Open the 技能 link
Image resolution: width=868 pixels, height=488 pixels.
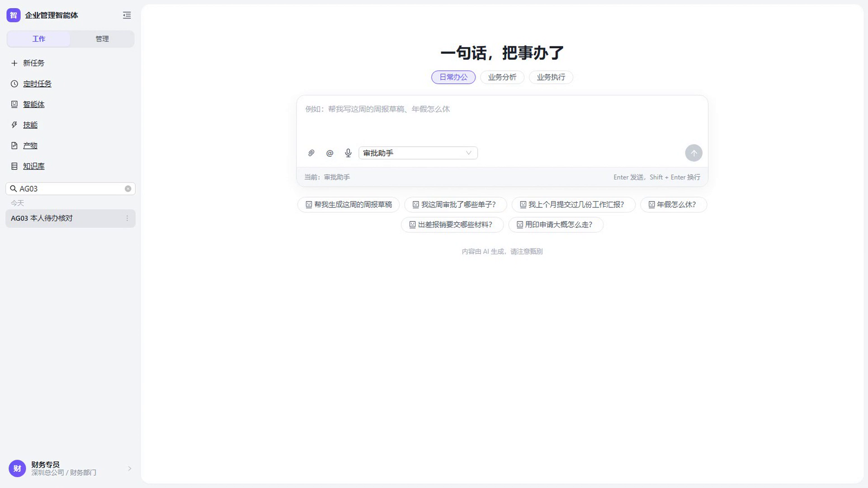pyautogui.click(x=30, y=125)
